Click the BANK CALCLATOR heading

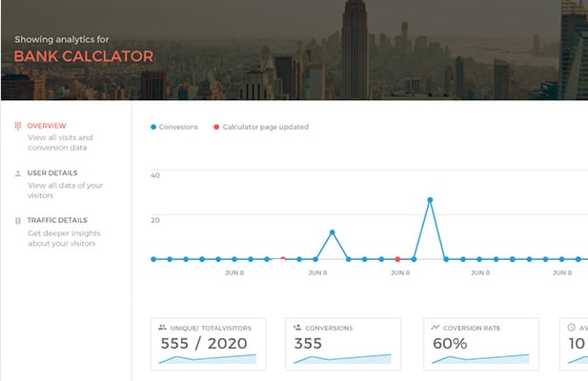point(83,56)
